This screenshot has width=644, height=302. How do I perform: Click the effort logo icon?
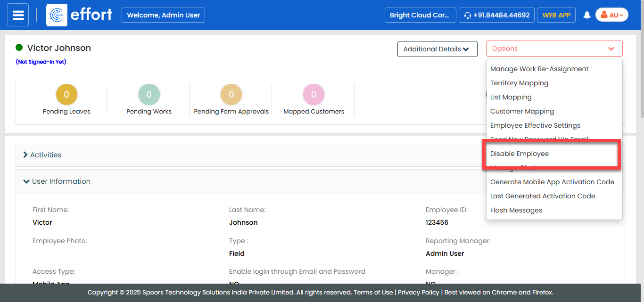coord(57,15)
